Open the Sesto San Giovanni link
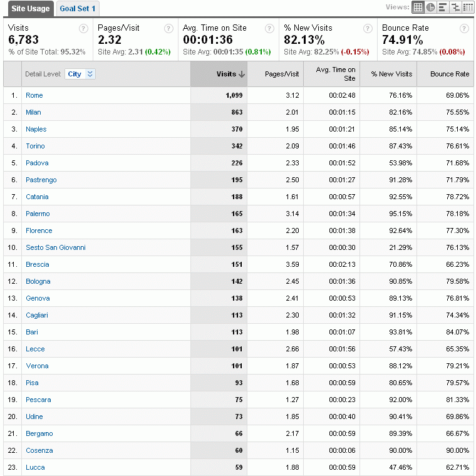 (56, 247)
